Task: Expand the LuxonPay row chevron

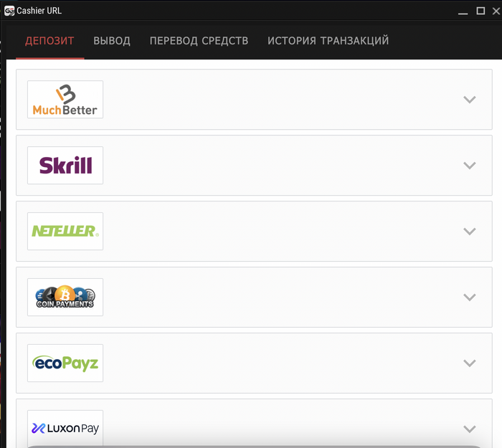Action: click(469, 429)
